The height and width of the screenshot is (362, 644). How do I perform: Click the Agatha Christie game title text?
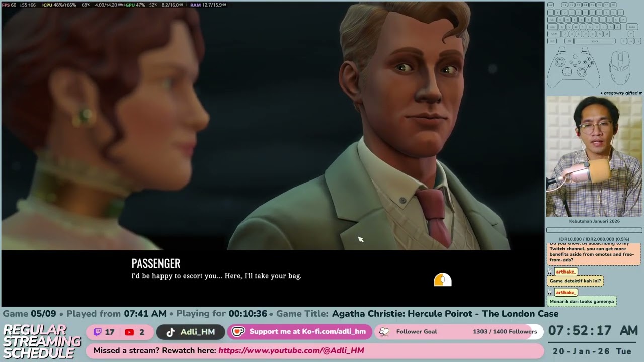(x=445, y=314)
